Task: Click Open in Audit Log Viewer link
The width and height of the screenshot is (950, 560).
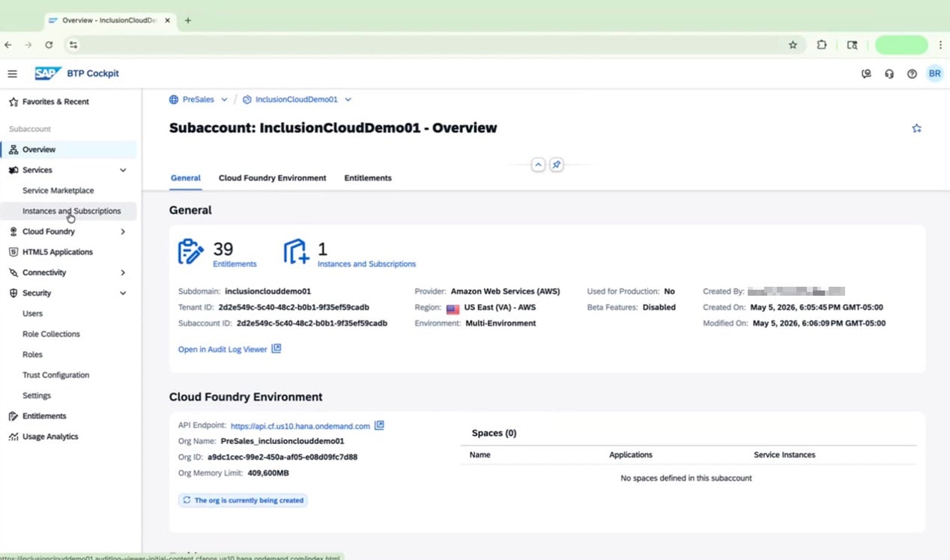Action: 223,350
